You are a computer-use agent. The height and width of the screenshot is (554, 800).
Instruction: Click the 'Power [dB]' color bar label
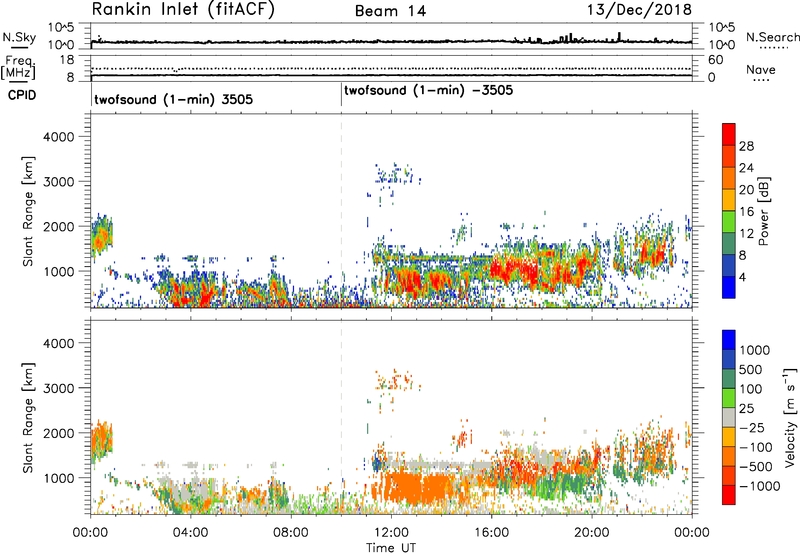[x=764, y=211]
